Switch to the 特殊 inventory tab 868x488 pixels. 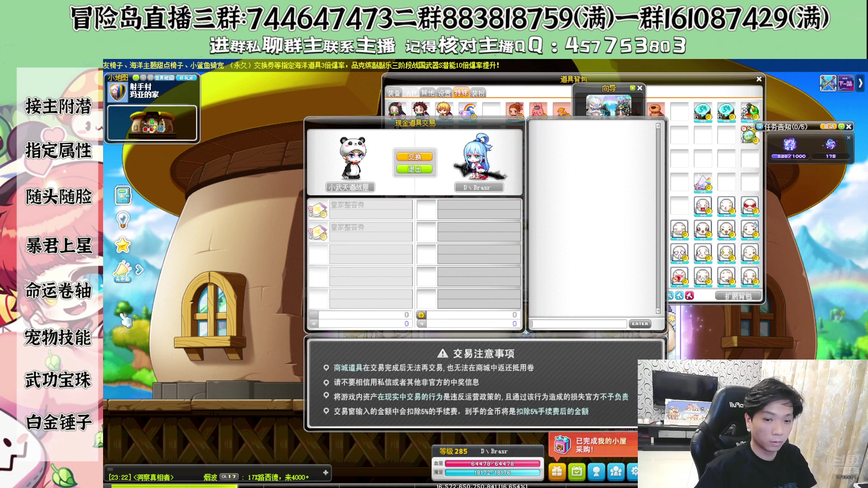(461, 93)
